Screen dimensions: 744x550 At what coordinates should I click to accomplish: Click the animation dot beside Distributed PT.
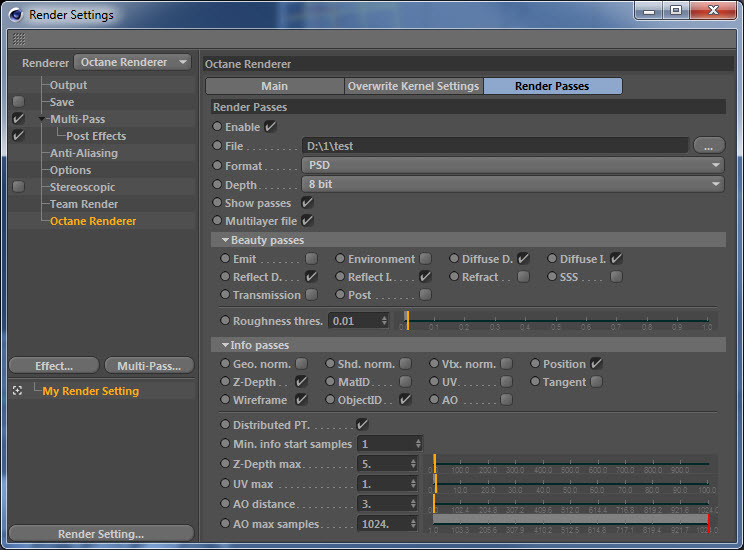pos(225,424)
